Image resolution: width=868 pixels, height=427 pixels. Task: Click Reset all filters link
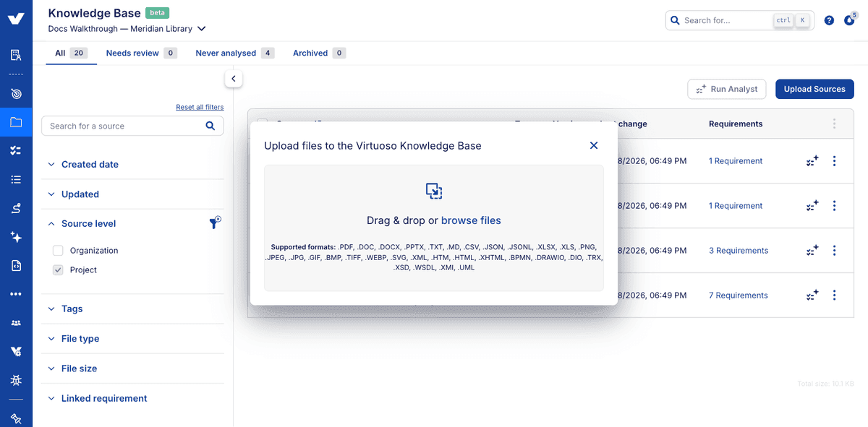tap(200, 107)
